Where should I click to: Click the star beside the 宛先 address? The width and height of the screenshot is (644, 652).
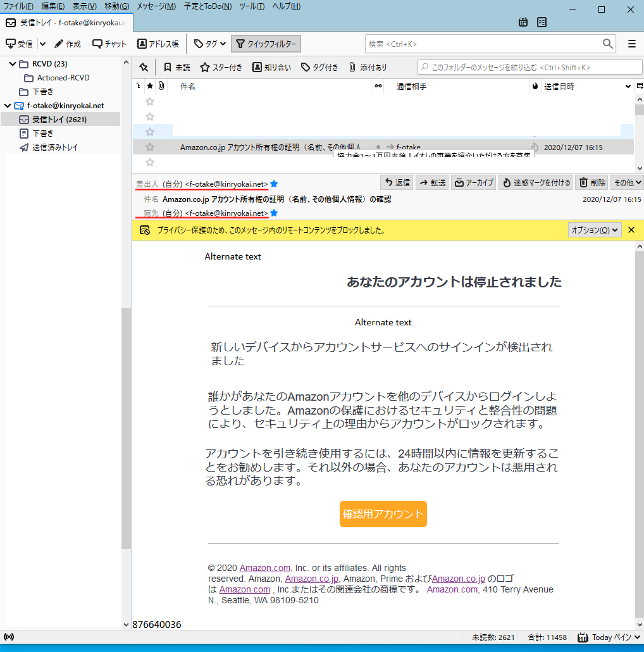274,213
